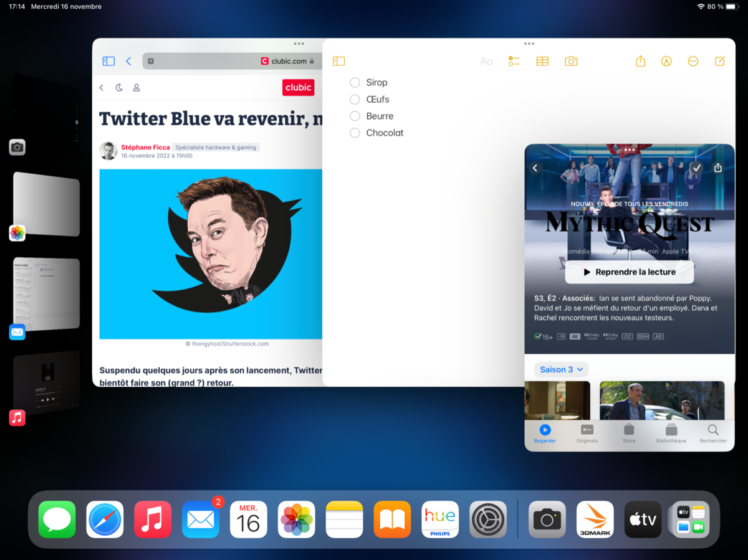Tap Reprendre la lecture button
The height and width of the screenshot is (560, 748).
pos(630,272)
